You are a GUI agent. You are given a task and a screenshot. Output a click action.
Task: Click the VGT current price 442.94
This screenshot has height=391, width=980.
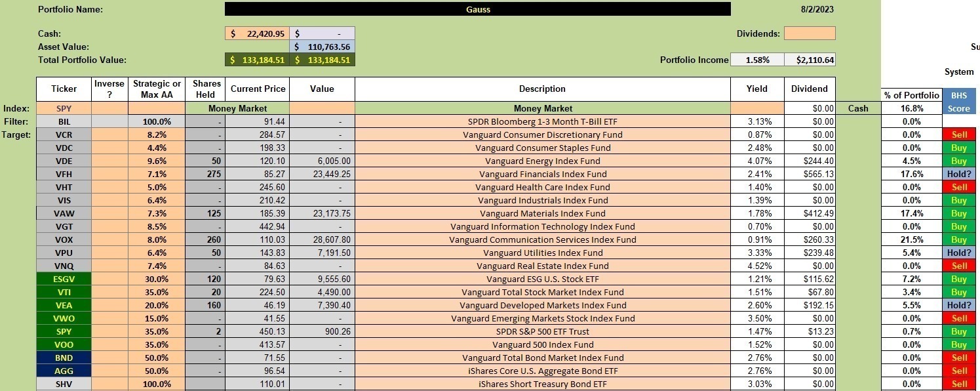pyautogui.click(x=257, y=226)
